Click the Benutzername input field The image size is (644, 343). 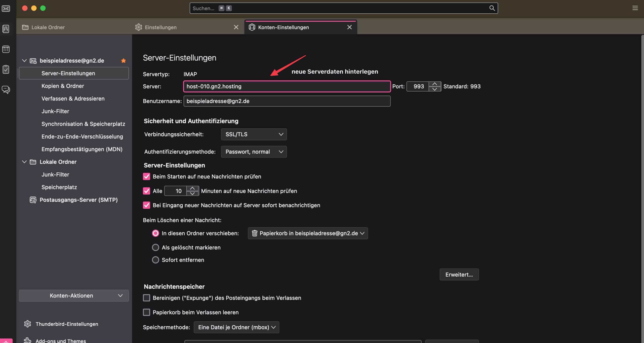(x=287, y=101)
